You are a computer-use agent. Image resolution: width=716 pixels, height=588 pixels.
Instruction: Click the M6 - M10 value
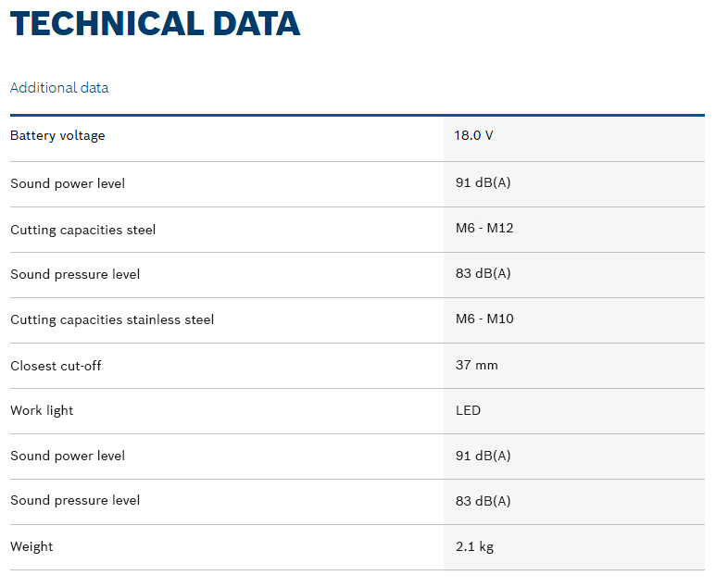tap(484, 319)
